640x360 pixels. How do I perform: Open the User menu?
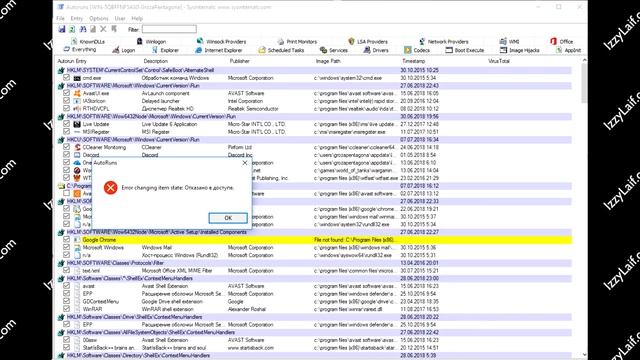click(x=120, y=18)
